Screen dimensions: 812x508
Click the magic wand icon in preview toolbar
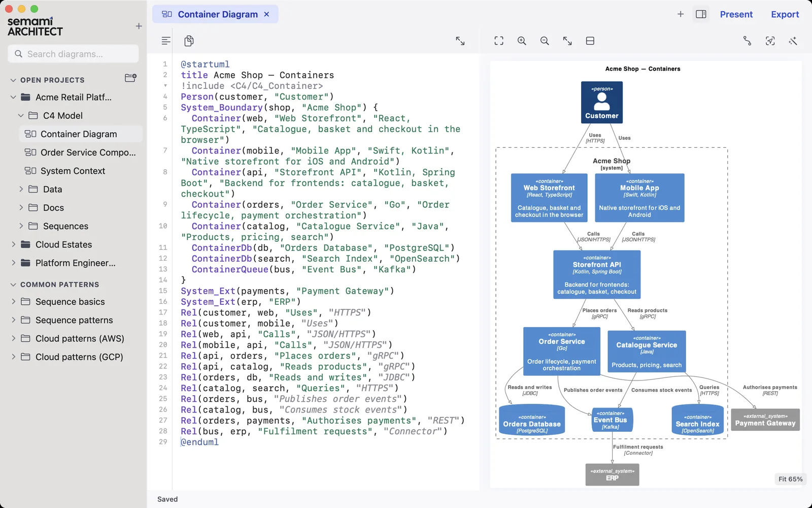(x=793, y=41)
